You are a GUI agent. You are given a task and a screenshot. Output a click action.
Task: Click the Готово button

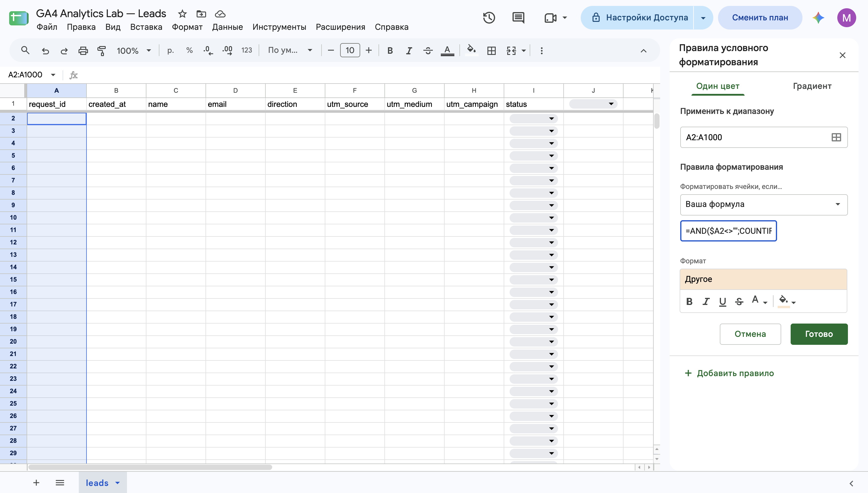click(819, 334)
